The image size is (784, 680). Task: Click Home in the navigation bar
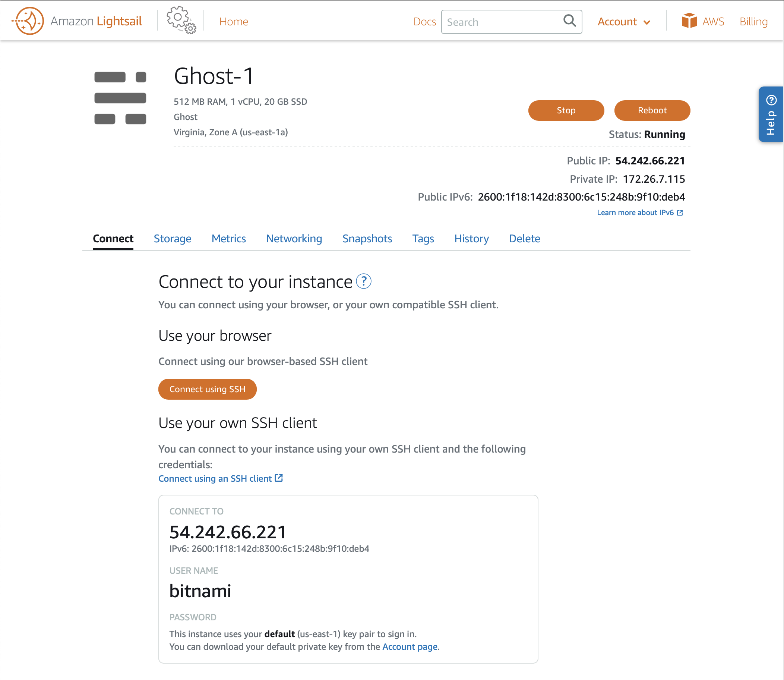(234, 22)
